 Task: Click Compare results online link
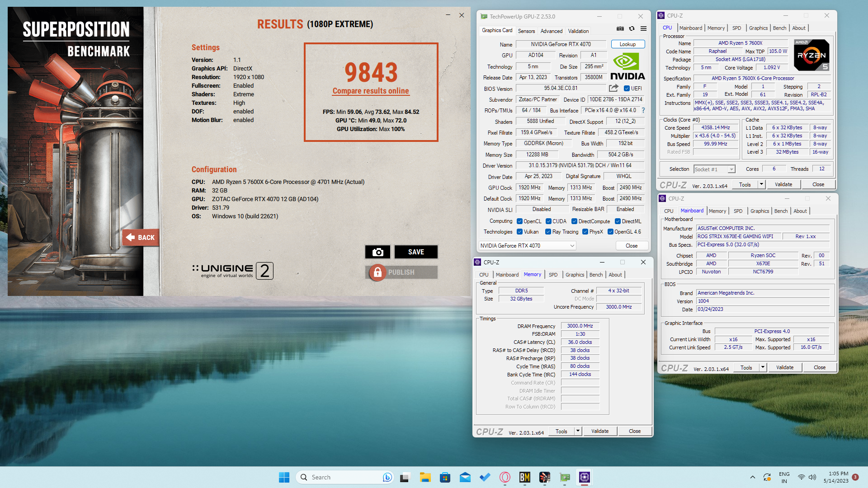[371, 91]
